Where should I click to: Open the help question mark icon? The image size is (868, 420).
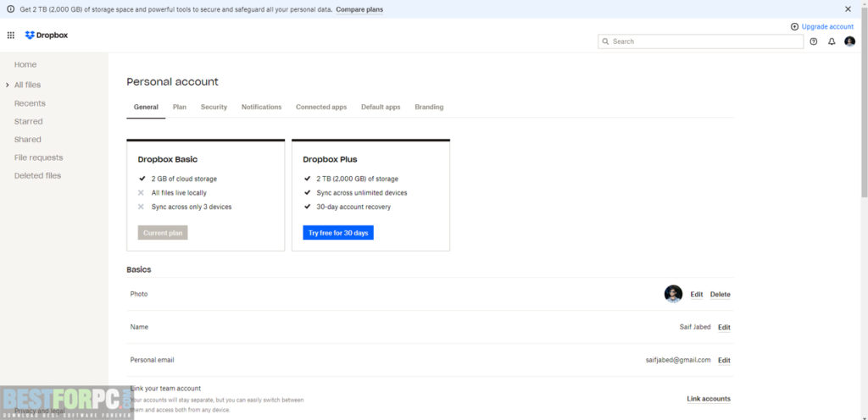(x=813, y=41)
